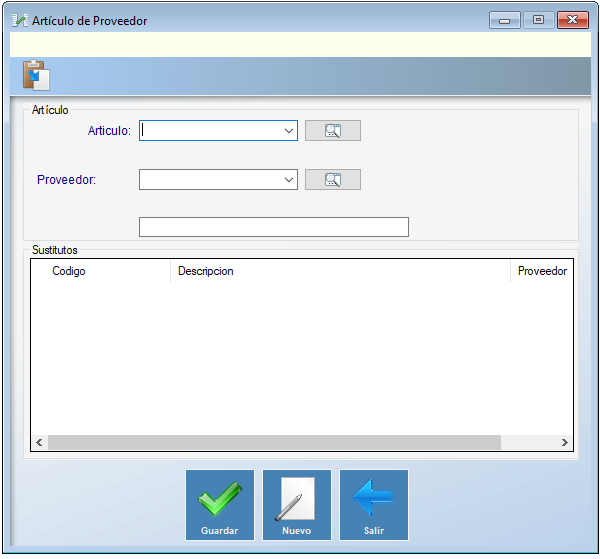Click the empty text box below Proveedor

[273, 227]
